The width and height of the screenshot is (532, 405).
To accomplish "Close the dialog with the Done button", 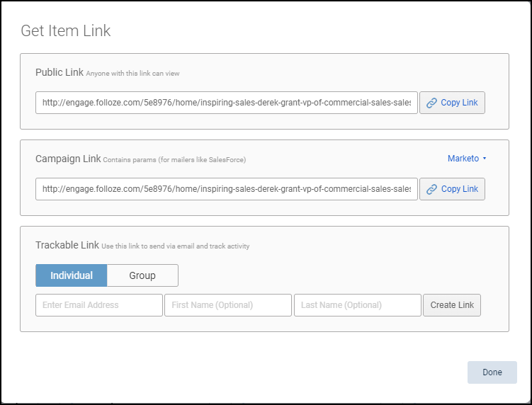I will (492, 372).
